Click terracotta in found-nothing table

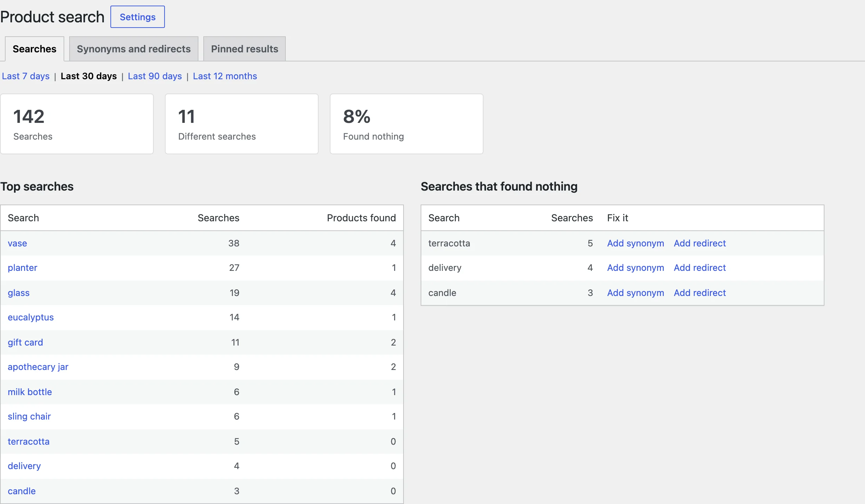click(449, 243)
